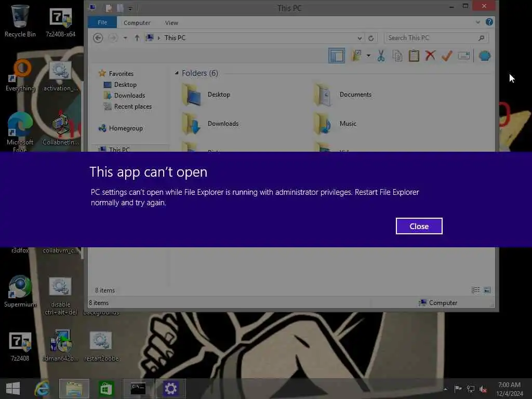
Task: Select the Music folder in Folders list
Action: 335,124
